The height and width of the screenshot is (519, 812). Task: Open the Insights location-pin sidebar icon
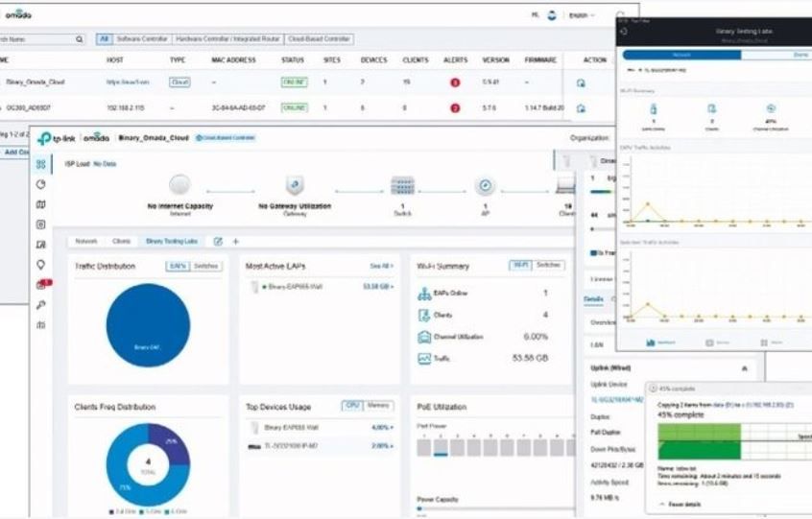coord(41,265)
